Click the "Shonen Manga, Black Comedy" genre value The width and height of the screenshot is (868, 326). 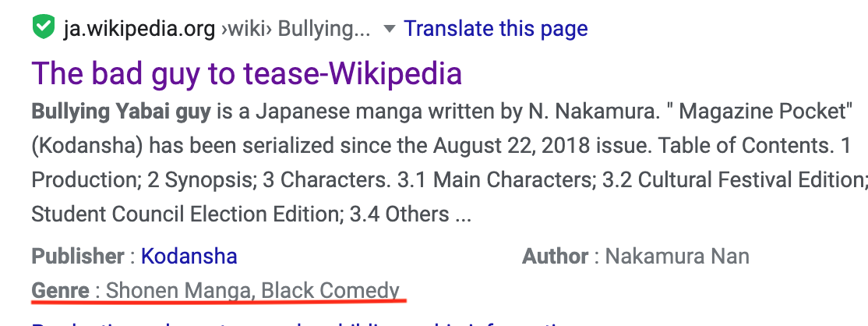[252, 291]
